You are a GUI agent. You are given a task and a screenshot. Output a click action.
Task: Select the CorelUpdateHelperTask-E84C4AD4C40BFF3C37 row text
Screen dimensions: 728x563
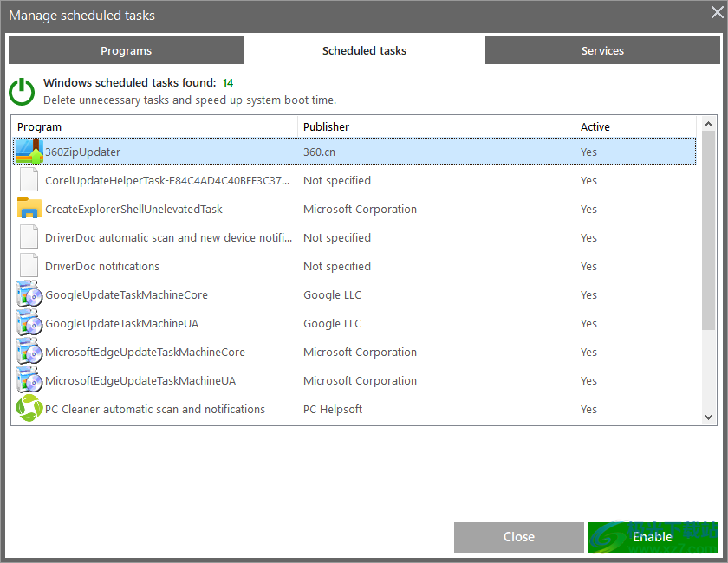(x=167, y=180)
